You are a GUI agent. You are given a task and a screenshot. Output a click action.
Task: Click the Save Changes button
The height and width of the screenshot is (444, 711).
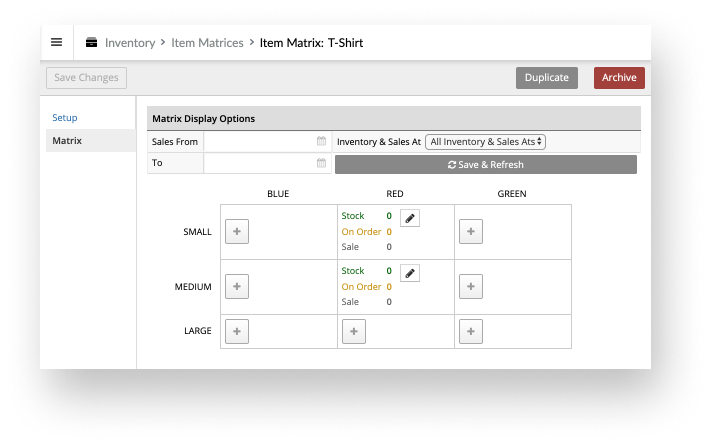pos(86,78)
